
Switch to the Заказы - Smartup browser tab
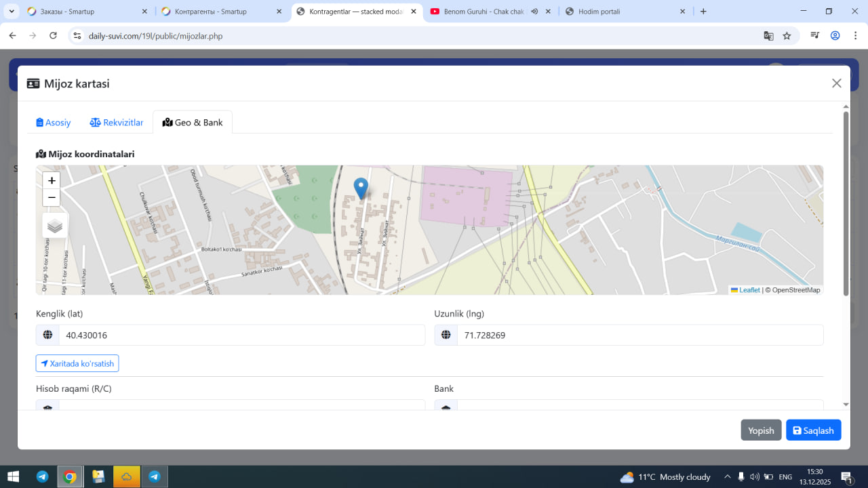pos(87,12)
